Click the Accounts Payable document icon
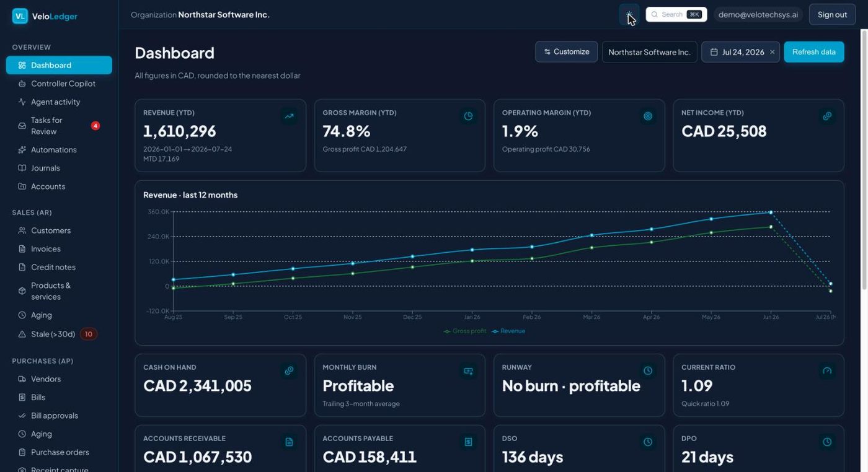Image resolution: width=868 pixels, height=472 pixels. tap(469, 442)
